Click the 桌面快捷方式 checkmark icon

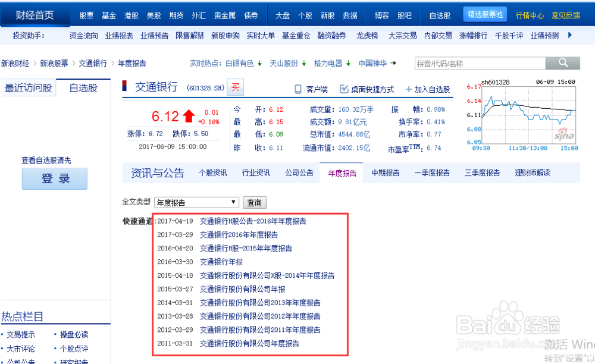(344, 89)
